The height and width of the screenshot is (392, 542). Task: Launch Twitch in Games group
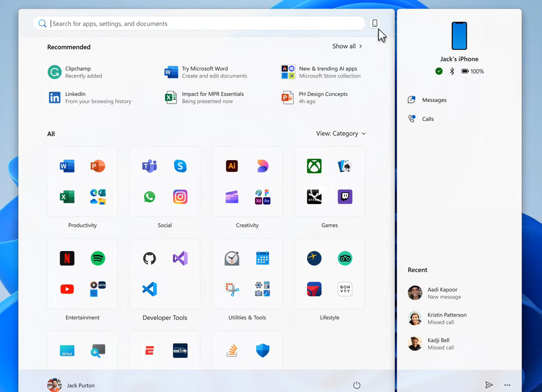(345, 197)
